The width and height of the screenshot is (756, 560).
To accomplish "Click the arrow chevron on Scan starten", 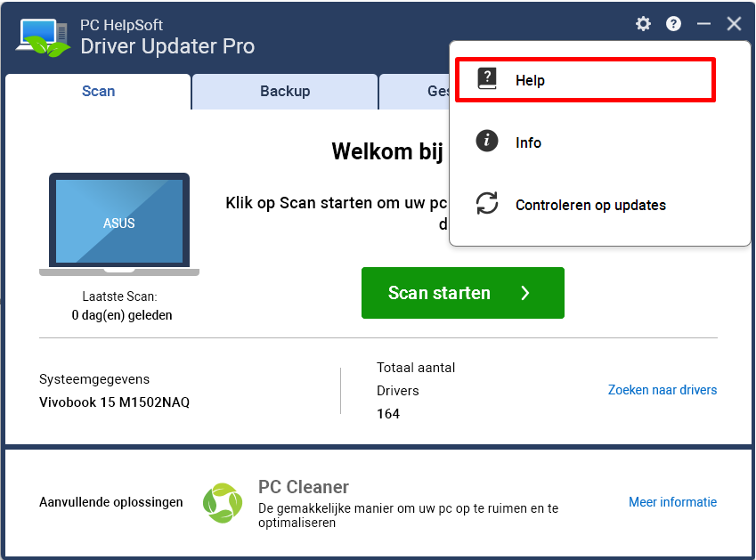I will (x=525, y=293).
